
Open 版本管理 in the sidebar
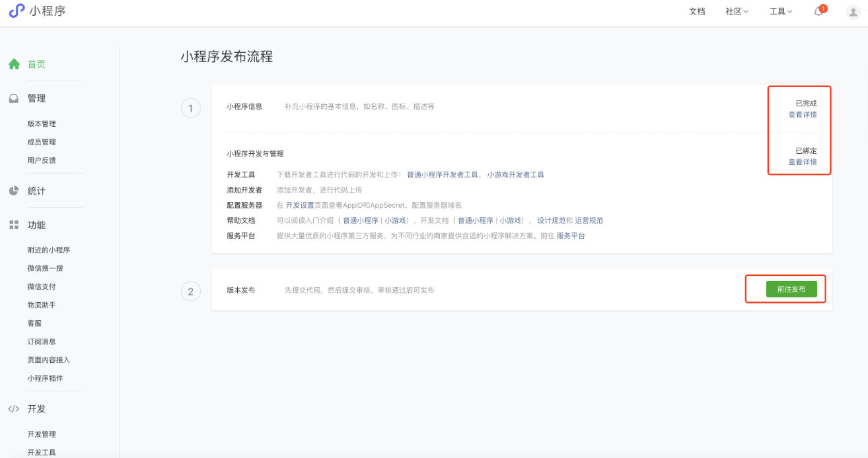click(x=42, y=123)
